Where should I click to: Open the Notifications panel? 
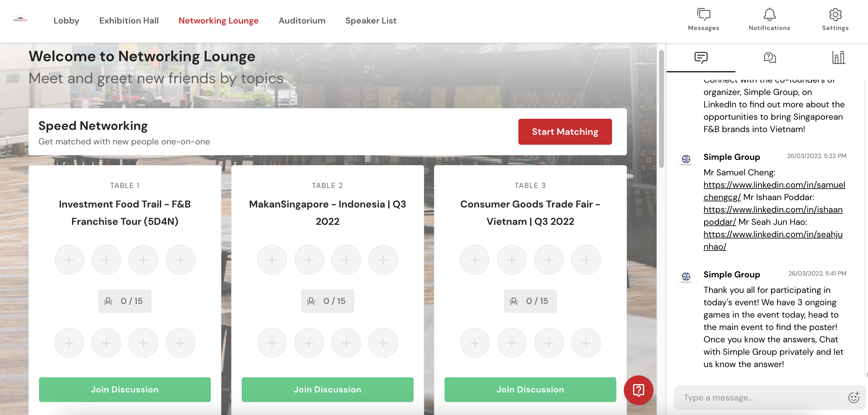pyautogui.click(x=769, y=17)
